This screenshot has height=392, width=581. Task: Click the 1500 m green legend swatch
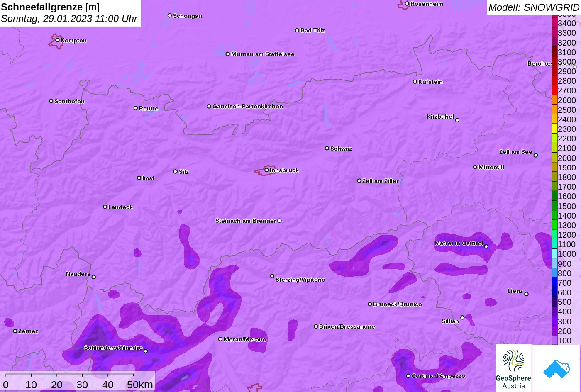[x=554, y=206]
